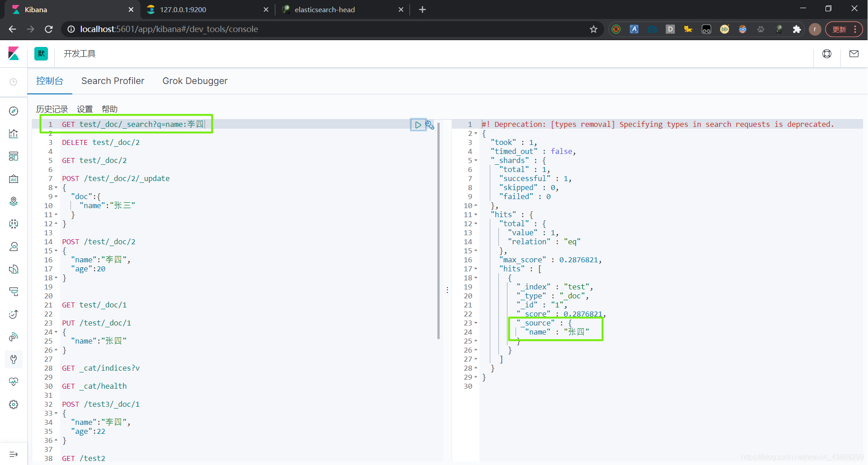The width and height of the screenshot is (868, 465).
Task: Bookmark this page with the star icon
Action: tap(594, 29)
